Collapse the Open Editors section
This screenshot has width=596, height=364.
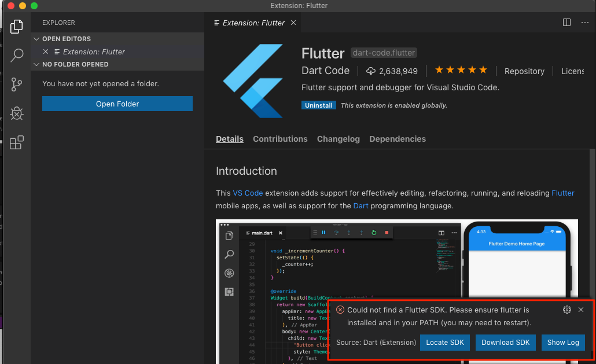click(36, 39)
